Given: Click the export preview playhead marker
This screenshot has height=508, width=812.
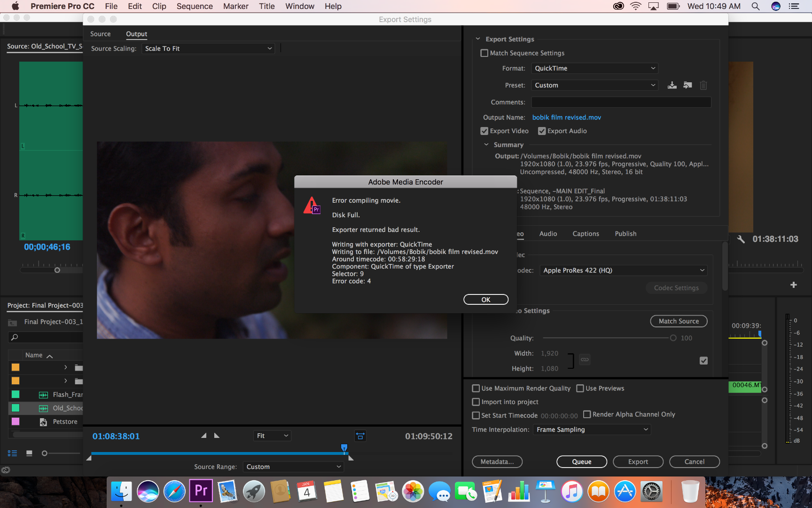Looking at the screenshot, I should tap(344, 447).
